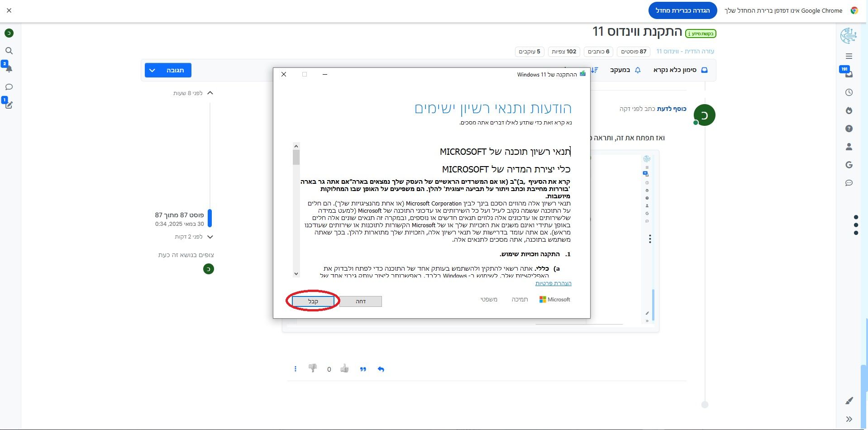Viewport: 868px width, 430px height.
Task: Open the chat bubble with dots icon
Action: [849, 183]
